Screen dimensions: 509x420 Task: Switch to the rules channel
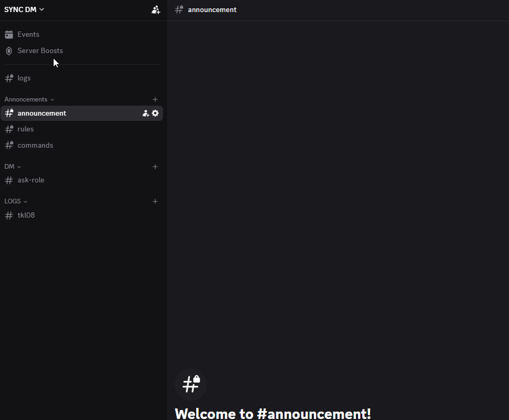pos(25,129)
